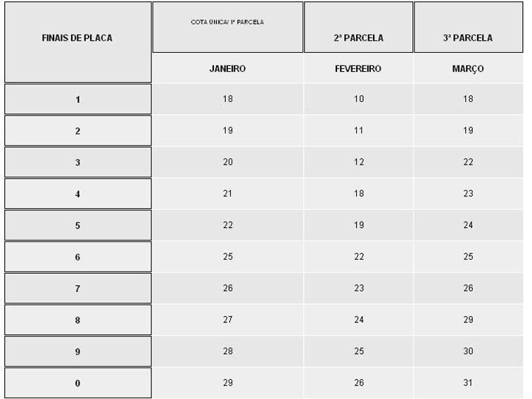The width and height of the screenshot is (532, 399).
Task: Select plate ending 1 row header
Action: pos(77,99)
